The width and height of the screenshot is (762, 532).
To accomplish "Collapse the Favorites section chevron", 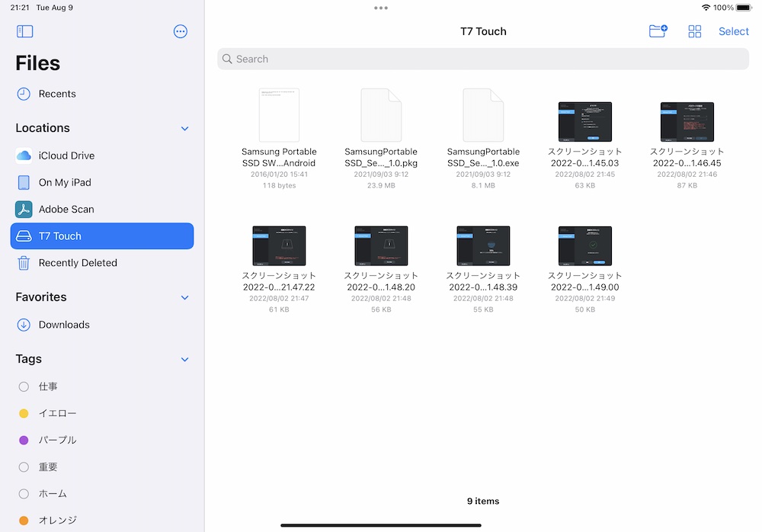I will (184, 297).
